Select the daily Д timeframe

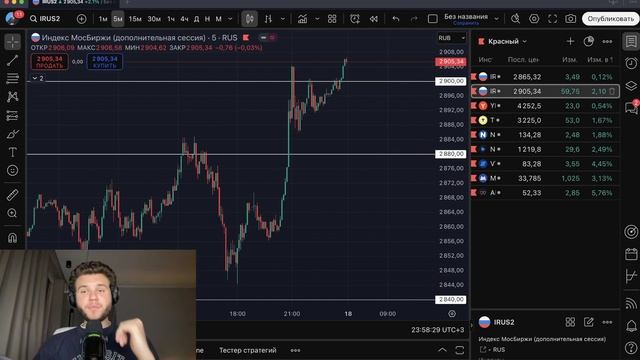pyautogui.click(x=197, y=19)
